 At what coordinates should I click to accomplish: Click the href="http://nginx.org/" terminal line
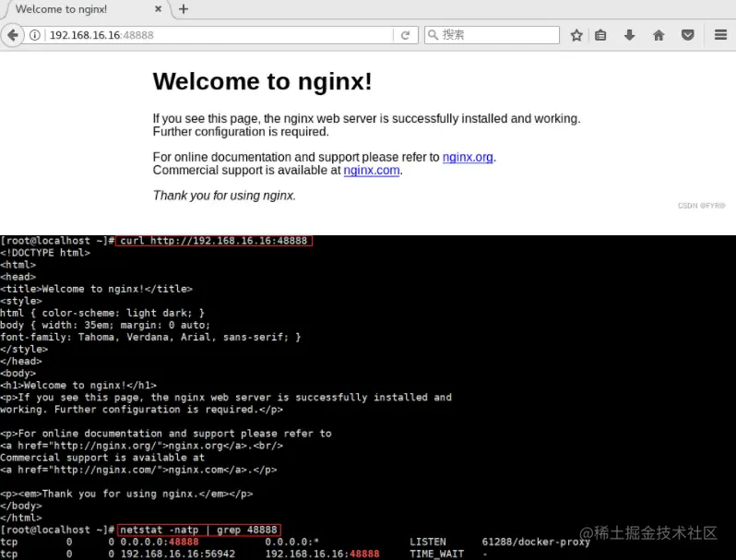coord(141,446)
